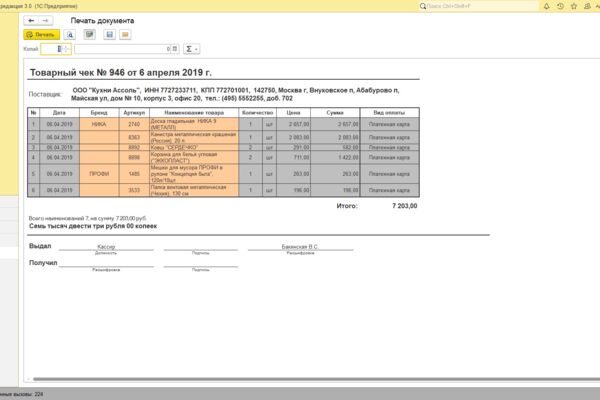Screen dimensions: 600x400
Task: Open the user profile icon in title bar
Action: [x=587, y=6]
